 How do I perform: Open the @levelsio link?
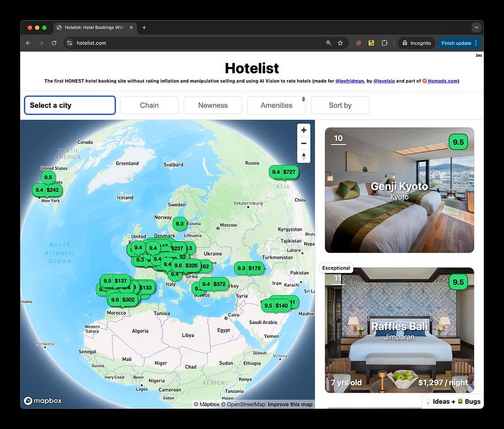[384, 81]
